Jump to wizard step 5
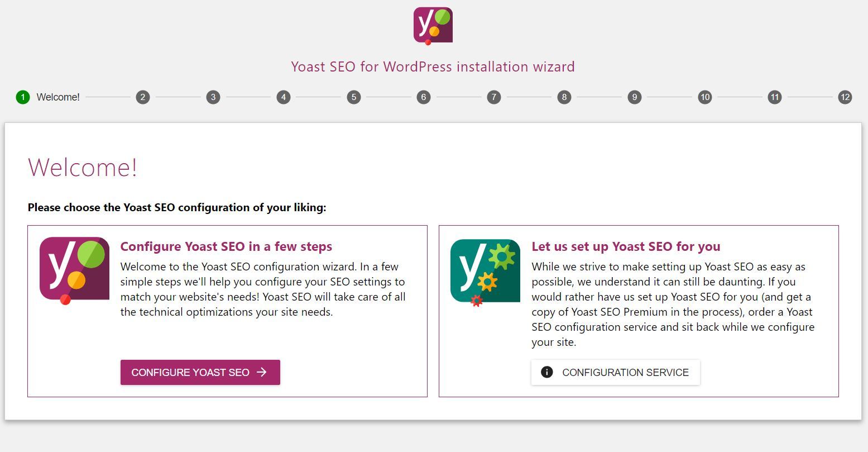 click(x=353, y=97)
